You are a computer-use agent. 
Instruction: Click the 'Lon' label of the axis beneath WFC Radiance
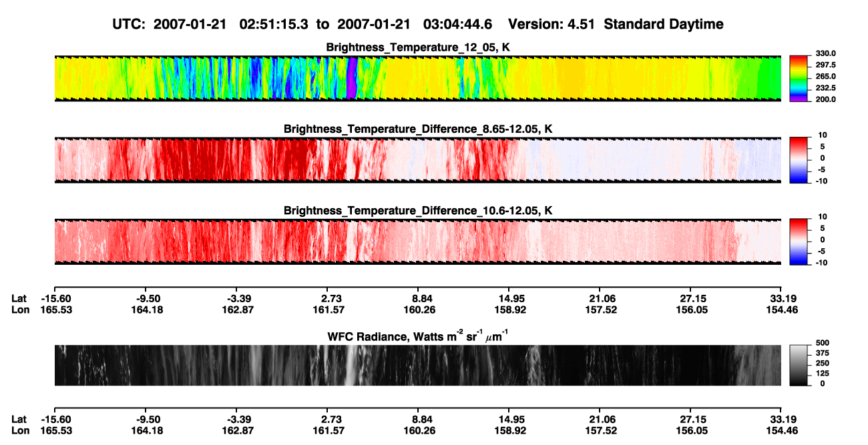pyautogui.click(x=20, y=430)
